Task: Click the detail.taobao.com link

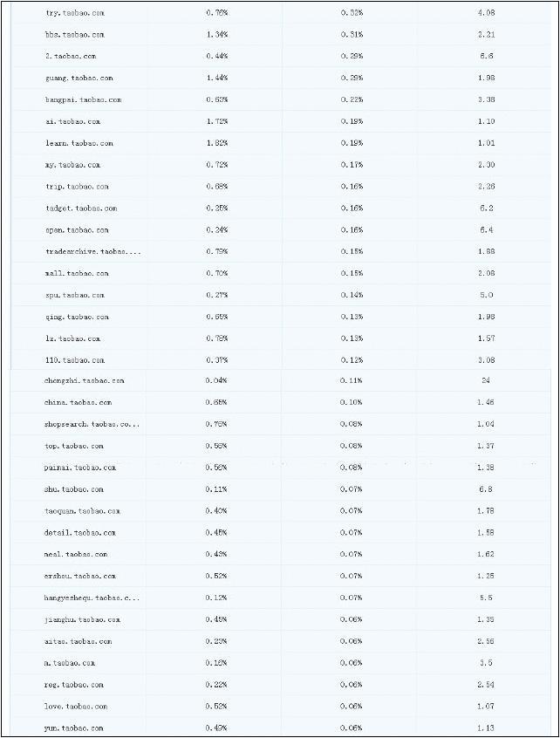Action: (x=80, y=533)
